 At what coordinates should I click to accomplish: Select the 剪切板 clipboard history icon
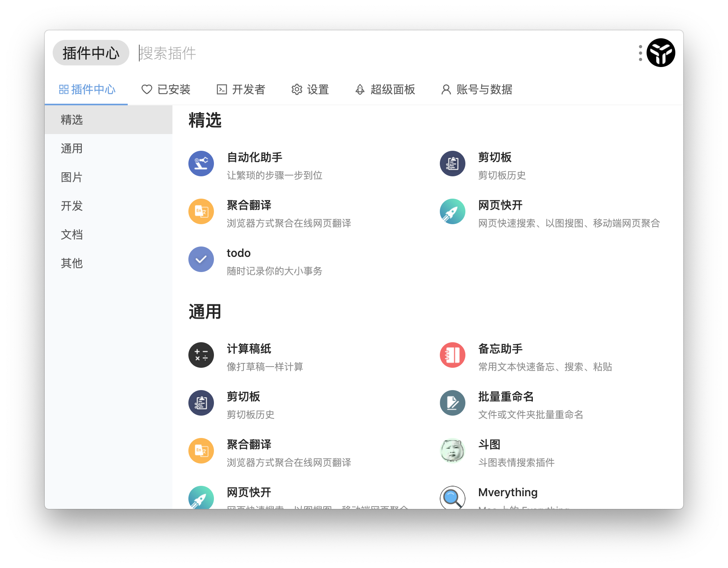pos(452,164)
